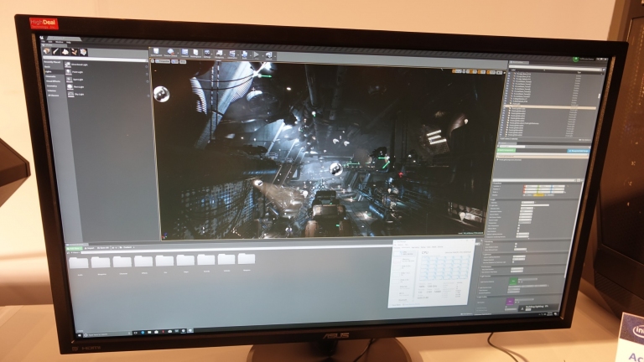Click green Add Component button in Details
644x362 pixels.
click(x=506, y=150)
